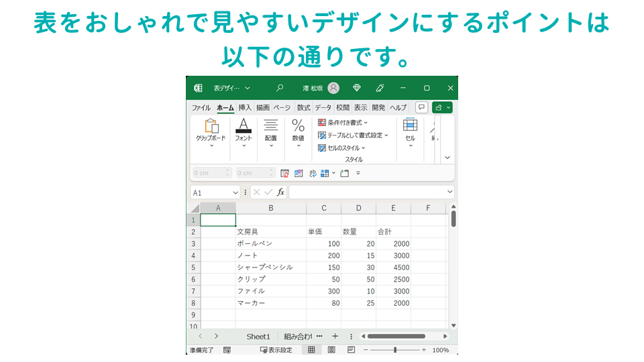644x362 pixels.
Task: Click the zoom slider handle
Action: pyautogui.click(x=395, y=350)
